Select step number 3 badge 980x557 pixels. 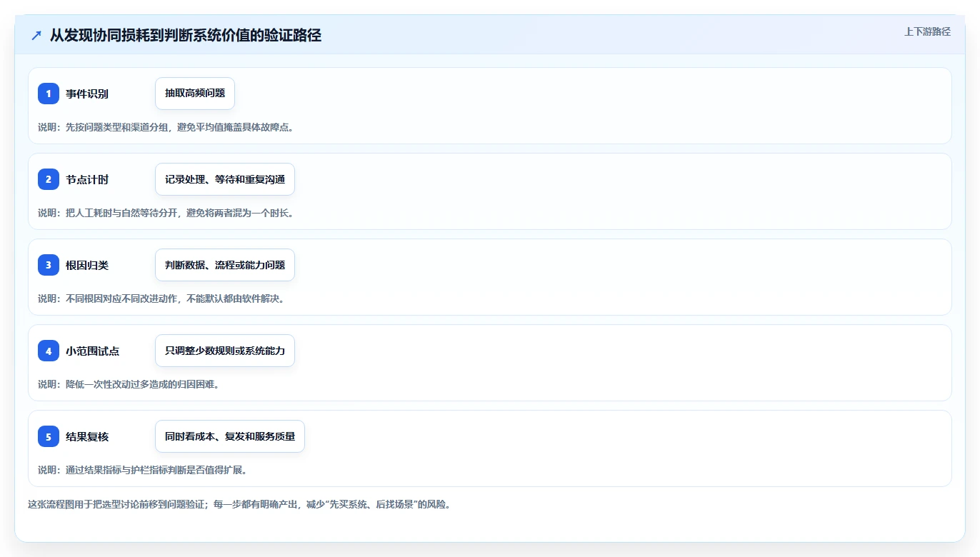[49, 265]
